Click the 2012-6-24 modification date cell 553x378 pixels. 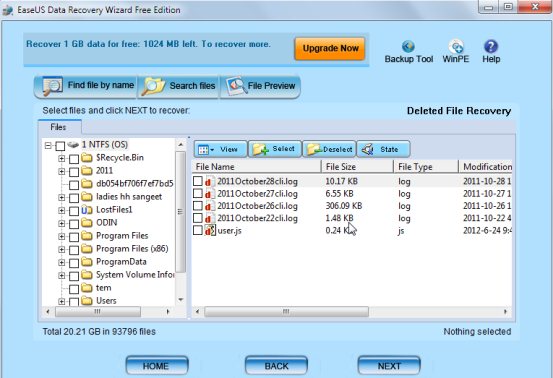pyautogui.click(x=487, y=231)
